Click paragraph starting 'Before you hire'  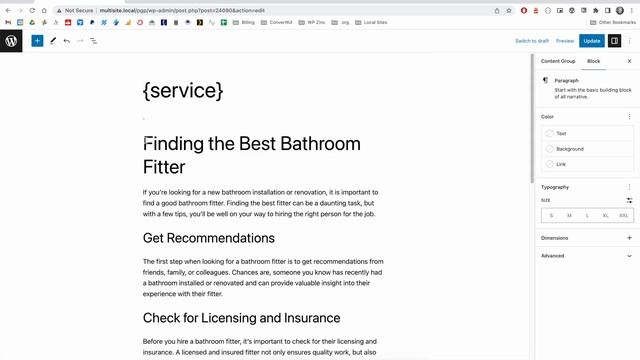(260, 347)
